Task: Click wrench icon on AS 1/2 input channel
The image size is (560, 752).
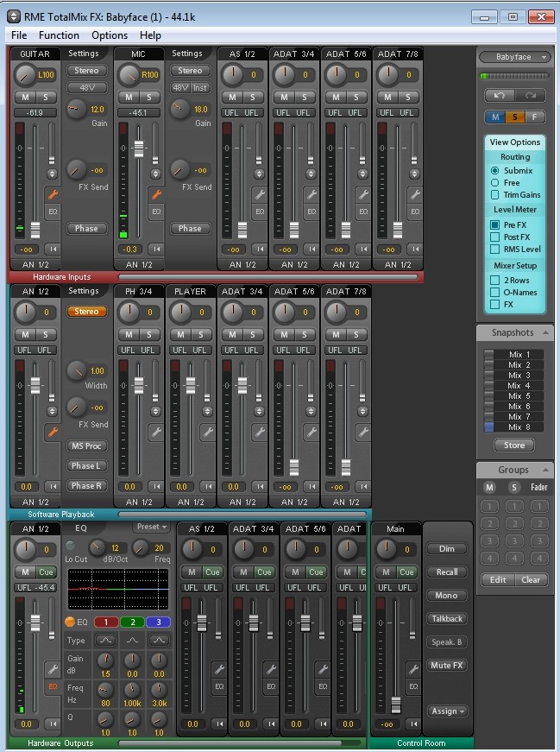Action: pos(260,194)
